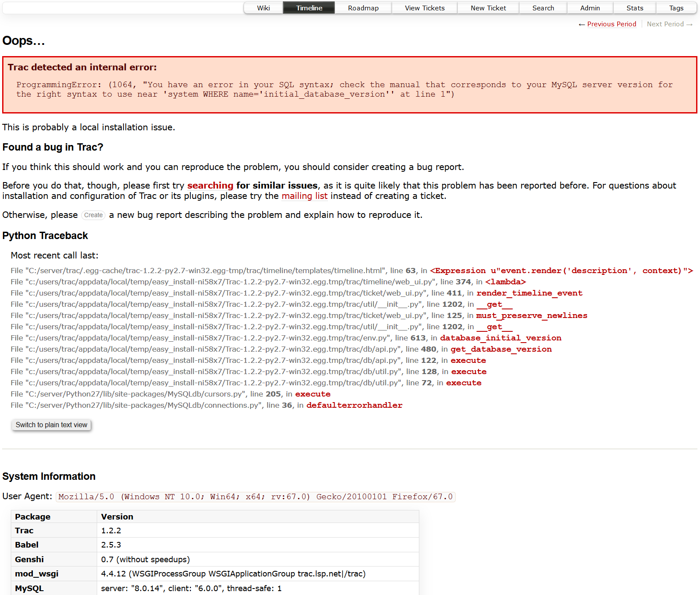Go to the Admin tab

coord(590,8)
